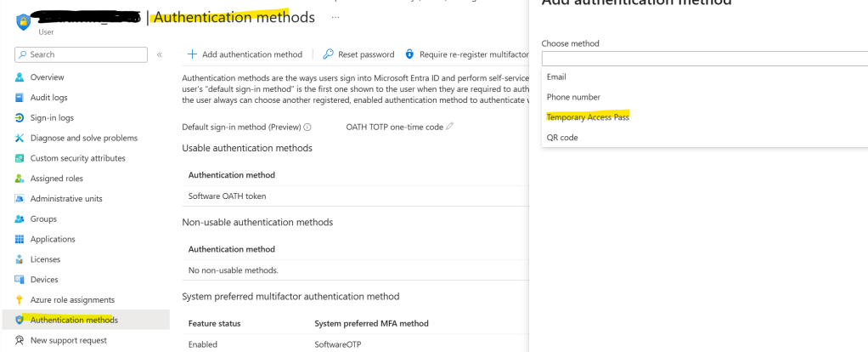Open Custom security attributes menu item
The height and width of the screenshot is (352, 868).
click(77, 158)
